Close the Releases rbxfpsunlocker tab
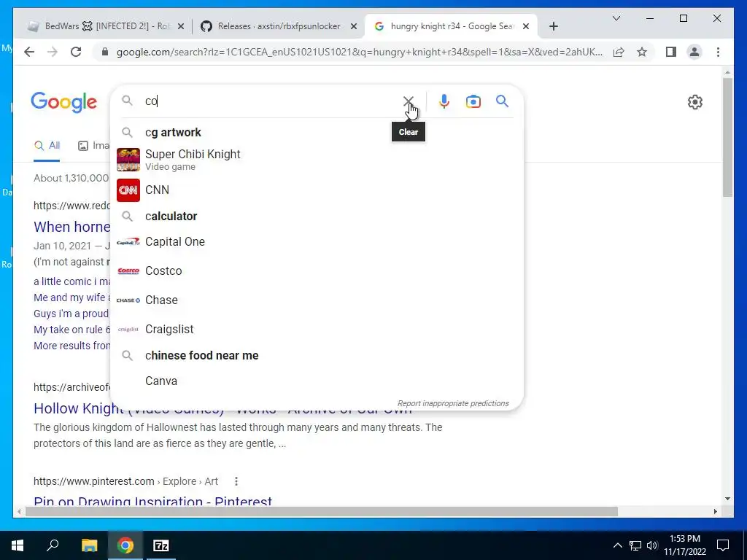The image size is (747, 560). pyautogui.click(x=354, y=26)
